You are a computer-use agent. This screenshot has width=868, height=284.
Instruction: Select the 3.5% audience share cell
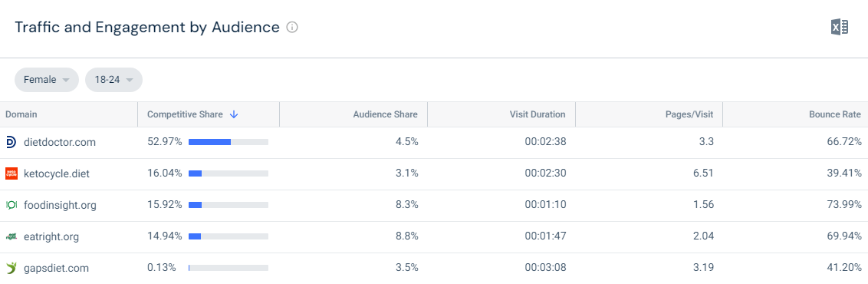tap(407, 269)
